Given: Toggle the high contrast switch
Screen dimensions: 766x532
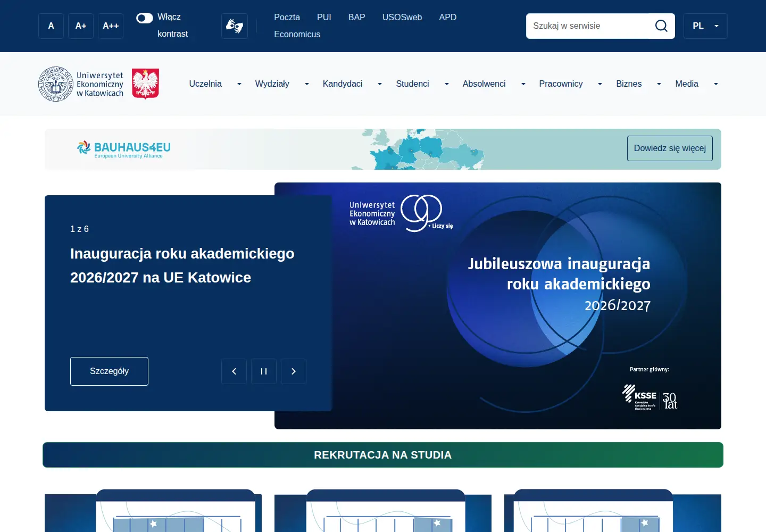Looking at the screenshot, I should [x=145, y=18].
